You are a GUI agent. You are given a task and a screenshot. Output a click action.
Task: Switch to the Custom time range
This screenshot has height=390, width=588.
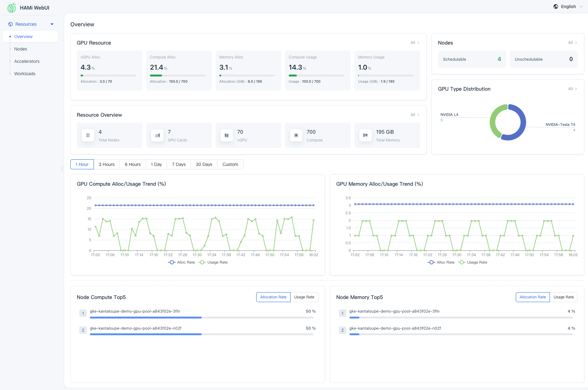pos(230,164)
